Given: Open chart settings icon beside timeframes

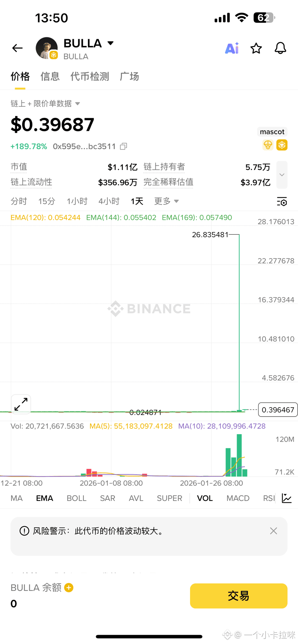Looking at the screenshot, I should pos(282,201).
